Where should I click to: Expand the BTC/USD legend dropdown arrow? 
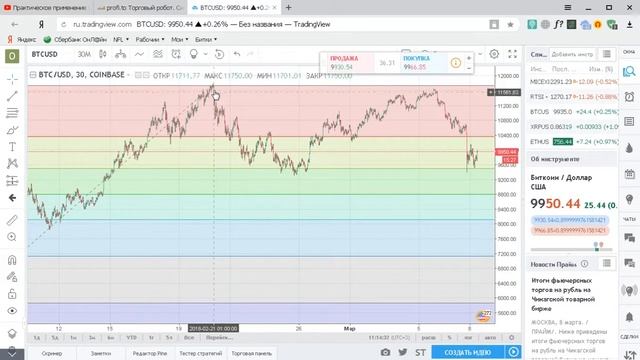[x=129, y=75]
